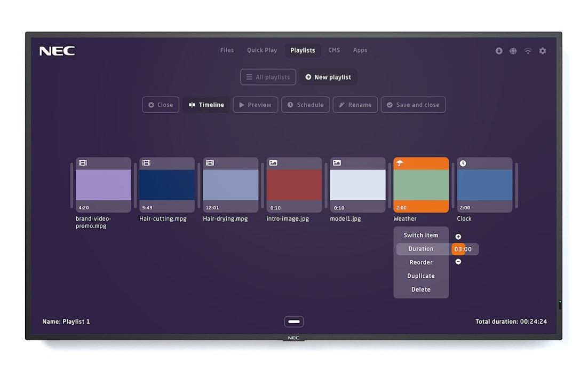Screen dimensions: 588x376
Task: Click the Hair-drying.mpg file name
Action: point(225,219)
